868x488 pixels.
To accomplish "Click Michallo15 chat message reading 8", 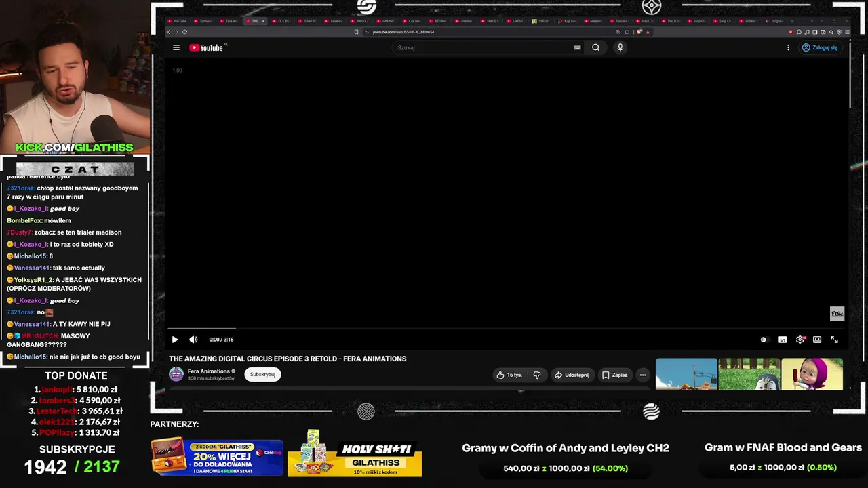I will [30, 256].
